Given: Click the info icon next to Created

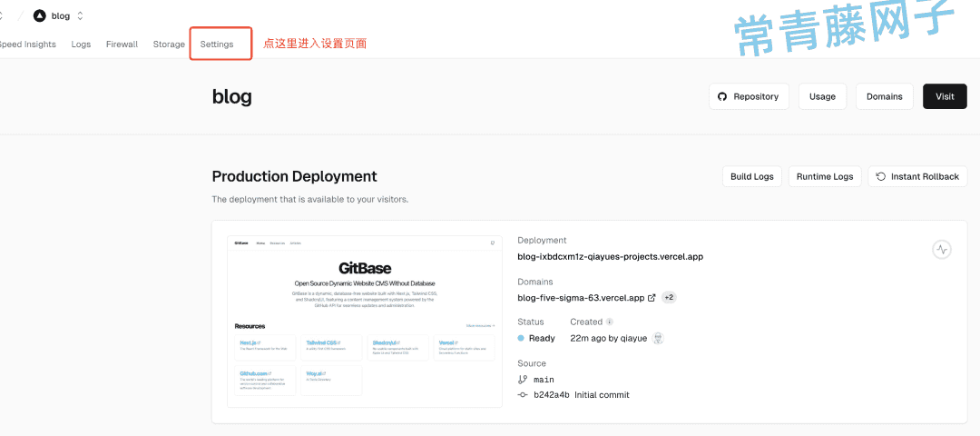Looking at the screenshot, I should coord(610,322).
